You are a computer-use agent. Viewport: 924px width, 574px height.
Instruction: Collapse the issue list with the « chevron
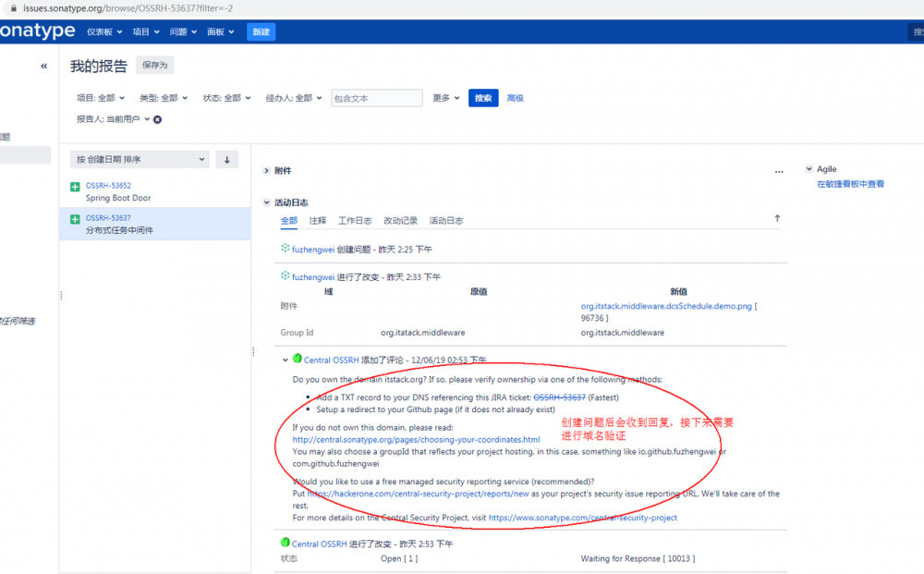pyautogui.click(x=43, y=65)
